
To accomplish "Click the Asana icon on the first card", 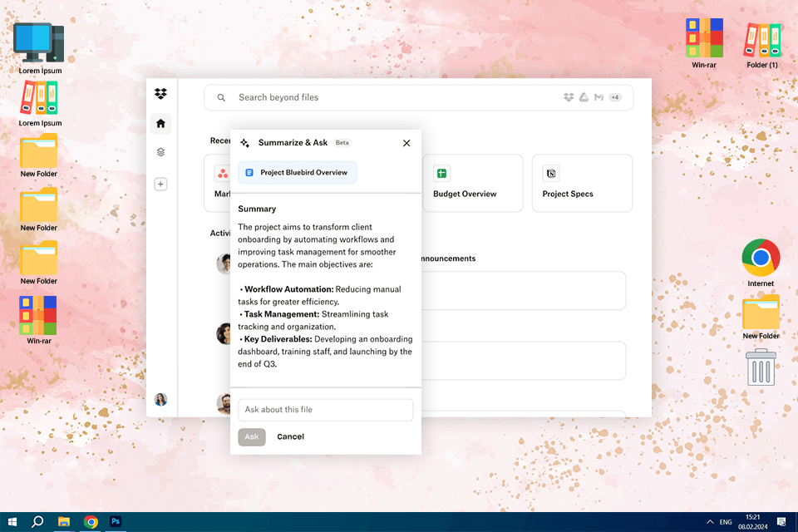I will tap(223, 174).
